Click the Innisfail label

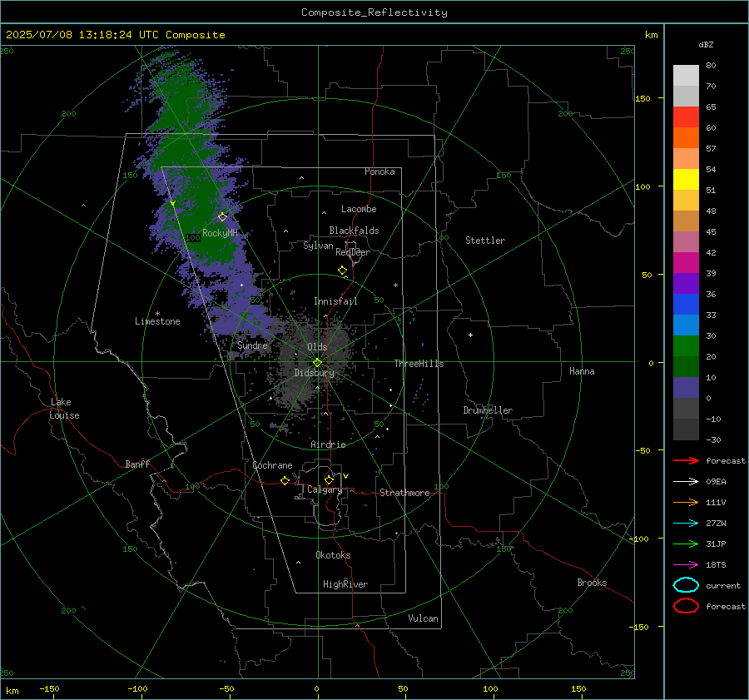(335, 301)
